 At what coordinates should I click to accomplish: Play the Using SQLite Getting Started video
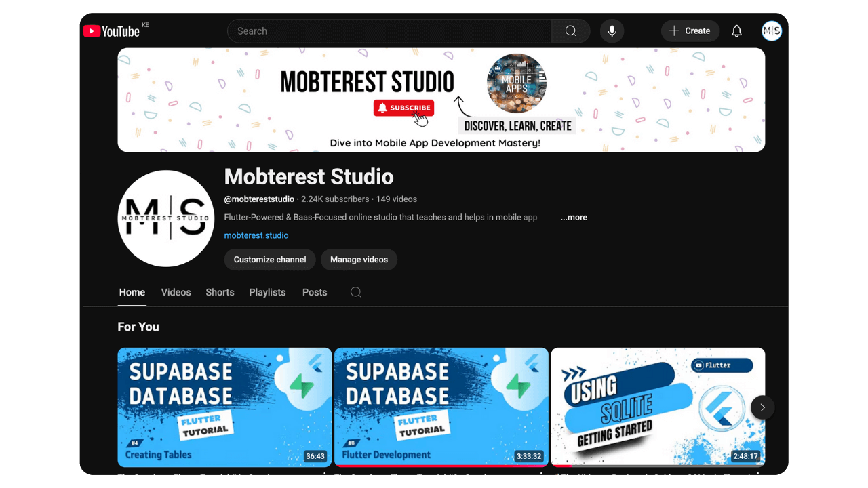click(x=658, y=407)
